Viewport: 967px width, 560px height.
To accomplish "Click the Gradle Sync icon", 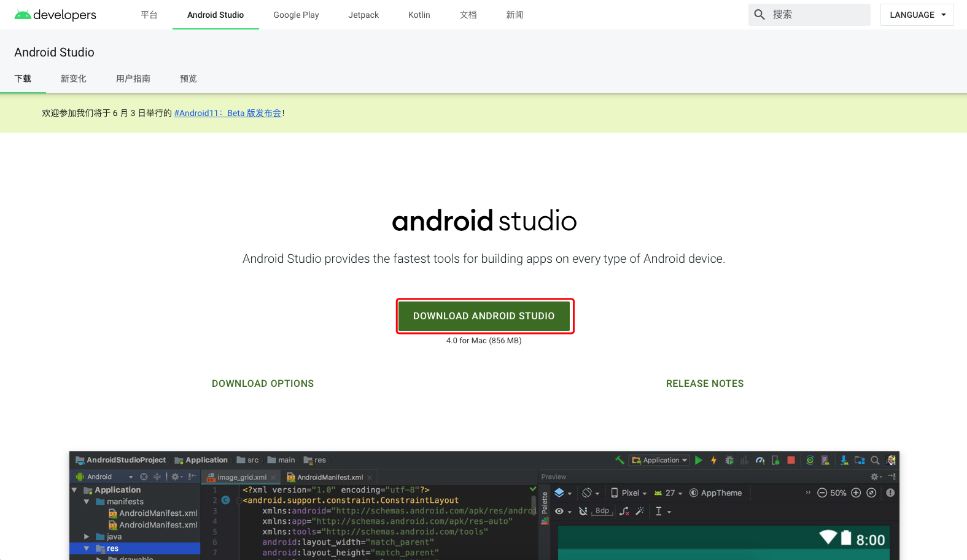I will click(x=810, y=460).
